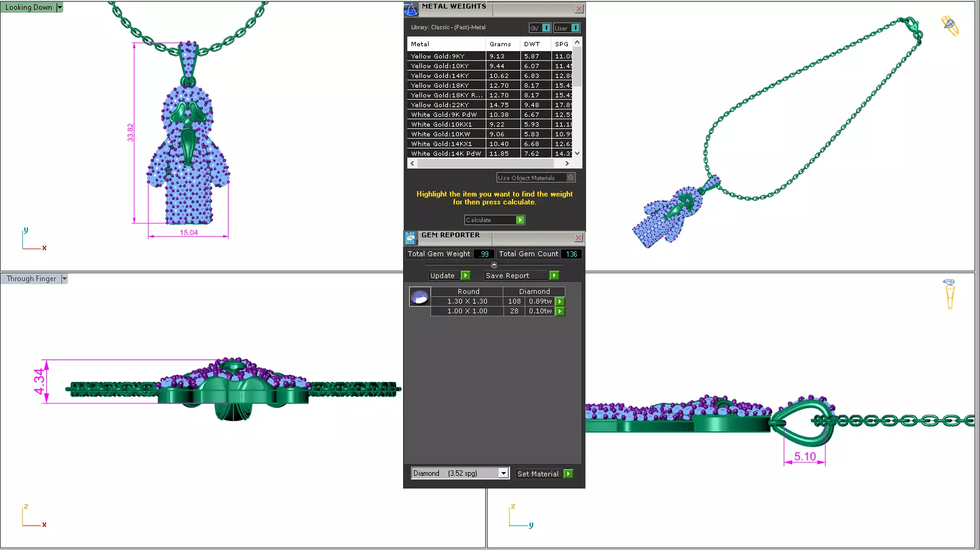
Task: Click the 4.34 thickness dimension label
Action: (x=40, y=381)
